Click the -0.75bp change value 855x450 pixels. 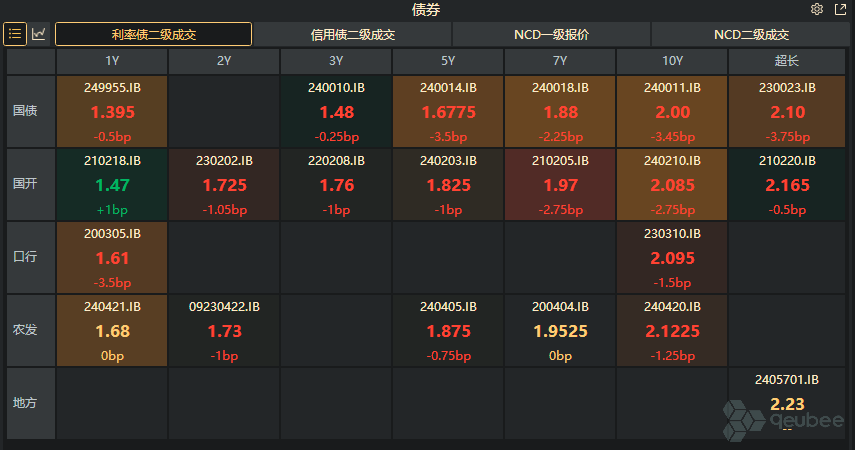point(448,356)
